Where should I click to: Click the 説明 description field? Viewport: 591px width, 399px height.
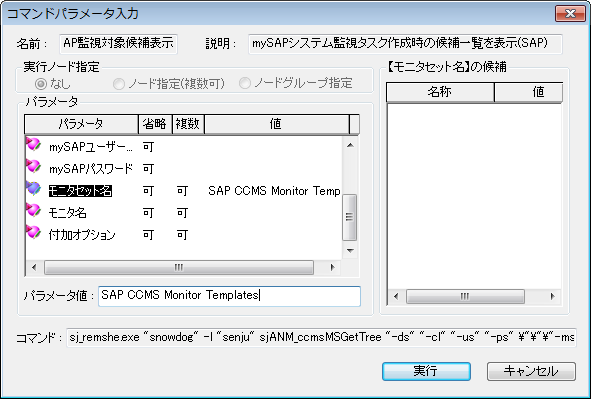click(405, 44)
